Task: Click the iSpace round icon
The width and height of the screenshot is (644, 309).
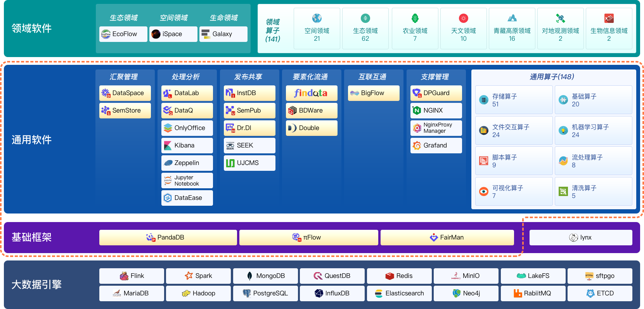Action: pos(156,34)
